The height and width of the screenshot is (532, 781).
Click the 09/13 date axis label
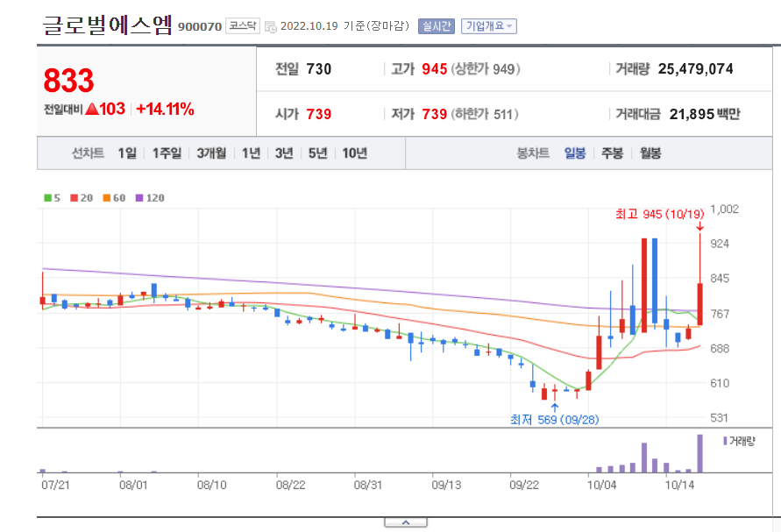coord(446,485)
